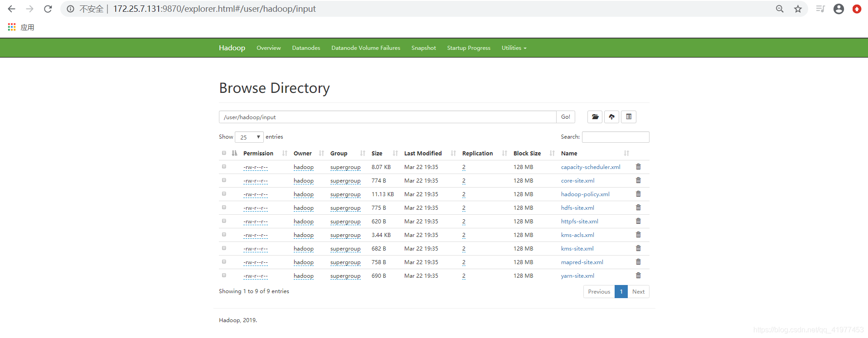Click the httpfs-site.xml trash icon
This screenshot has height=338, width=868.
coord(638,221)
